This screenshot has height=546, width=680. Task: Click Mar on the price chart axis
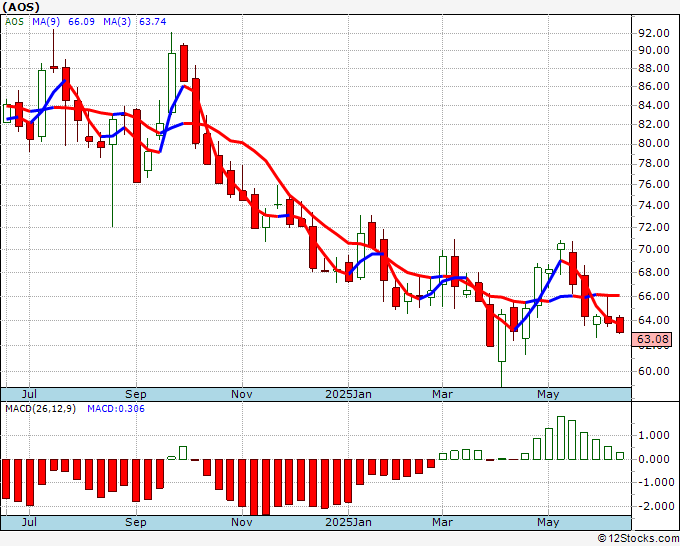[x=442, y=394]
